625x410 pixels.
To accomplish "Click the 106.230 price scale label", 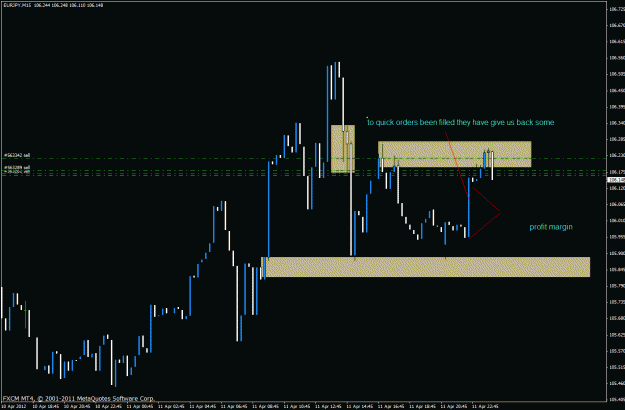I will click(617, 155).
